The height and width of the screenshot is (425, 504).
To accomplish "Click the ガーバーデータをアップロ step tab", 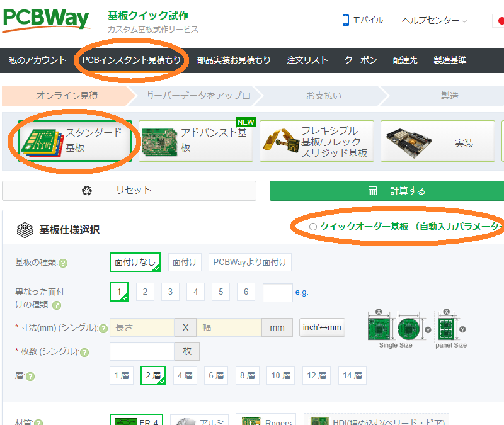I will pyautogui.click(x=198, y=96).
